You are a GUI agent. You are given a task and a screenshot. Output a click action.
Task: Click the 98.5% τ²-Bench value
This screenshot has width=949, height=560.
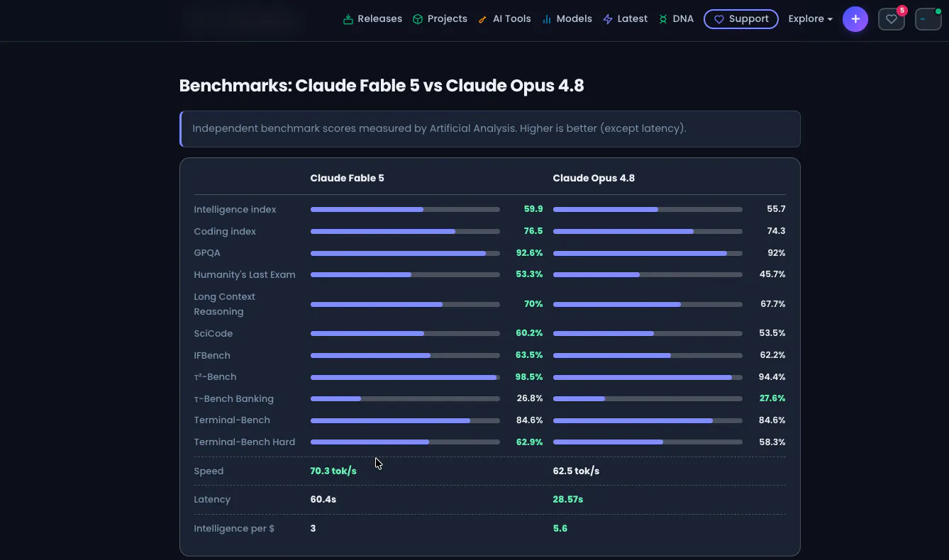(529, 377)
